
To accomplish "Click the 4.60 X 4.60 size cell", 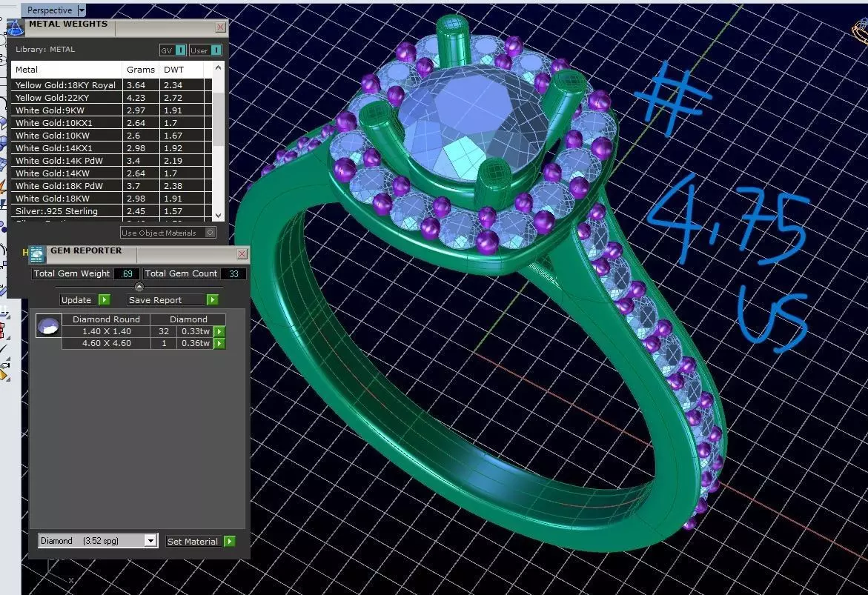I will pyautogui.click(x=106, y=344).
